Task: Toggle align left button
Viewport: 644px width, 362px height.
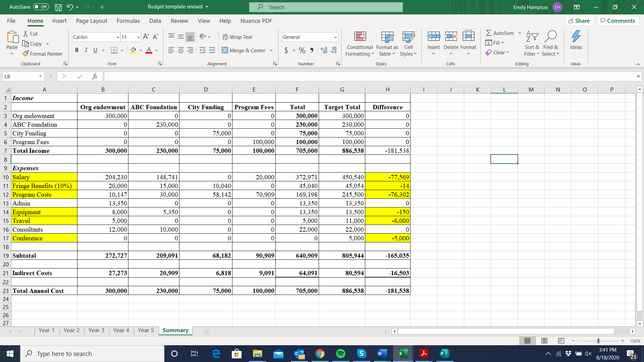Action: tap(171, 50)
